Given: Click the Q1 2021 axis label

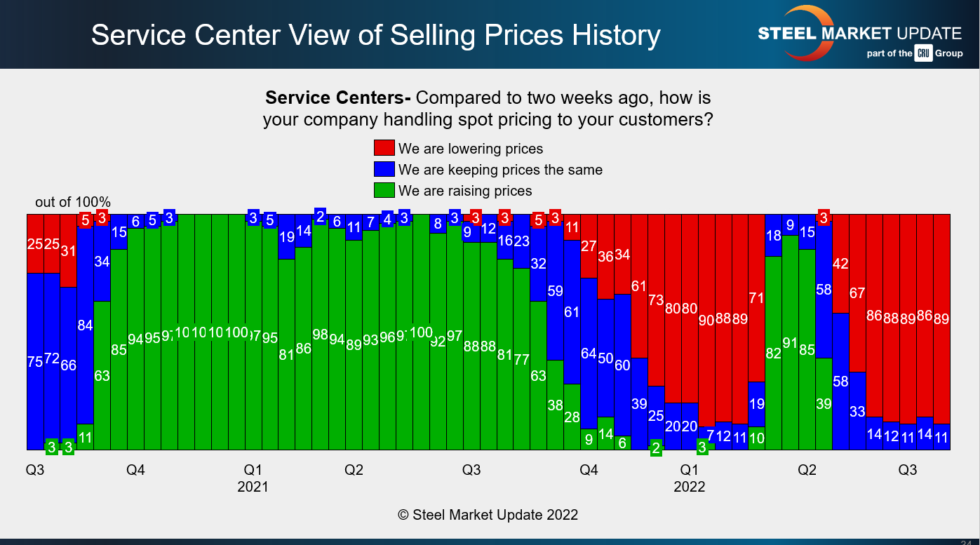Looking at the screenshot, I should click(x=253, y=478).
